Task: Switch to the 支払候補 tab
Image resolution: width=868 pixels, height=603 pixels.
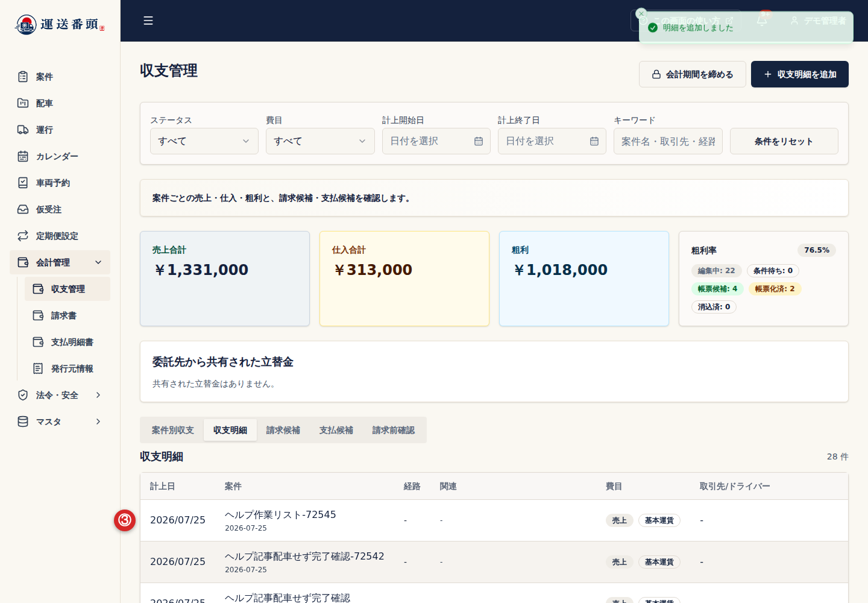Action: 336,430
